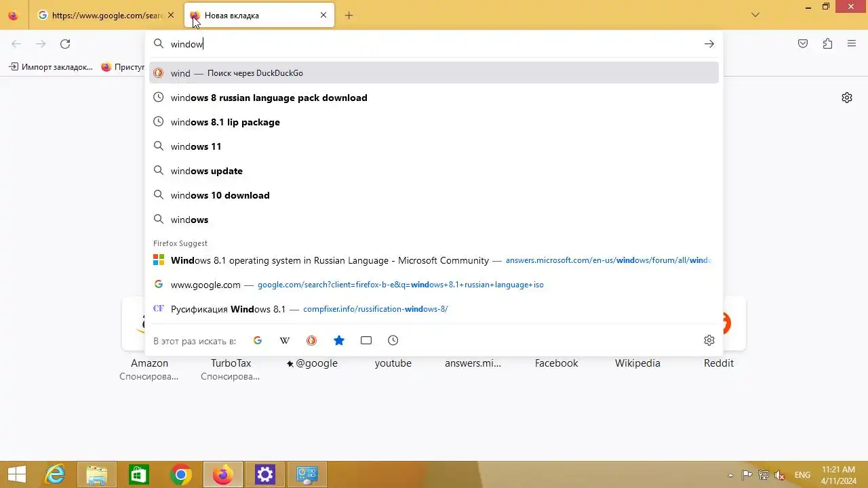Screen dimensions: 868x488
Task: Open Windows Store from taskbar
Action: 139,474
